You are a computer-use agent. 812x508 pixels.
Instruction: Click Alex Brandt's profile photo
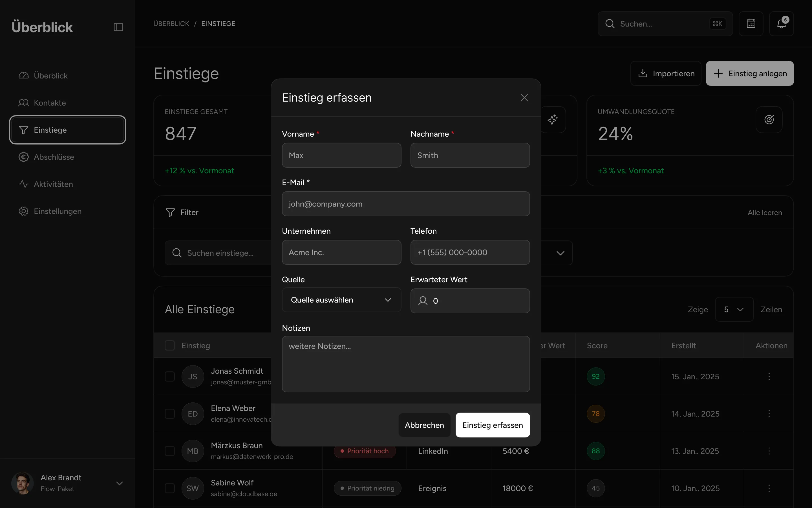pos(23,483)
